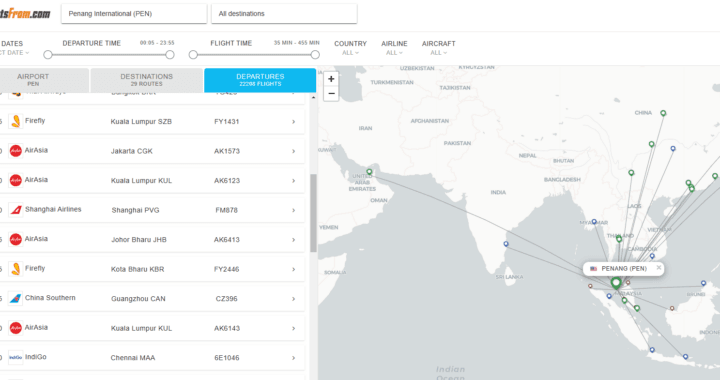Switch to the Airport PEN tab

pos(44,80)
